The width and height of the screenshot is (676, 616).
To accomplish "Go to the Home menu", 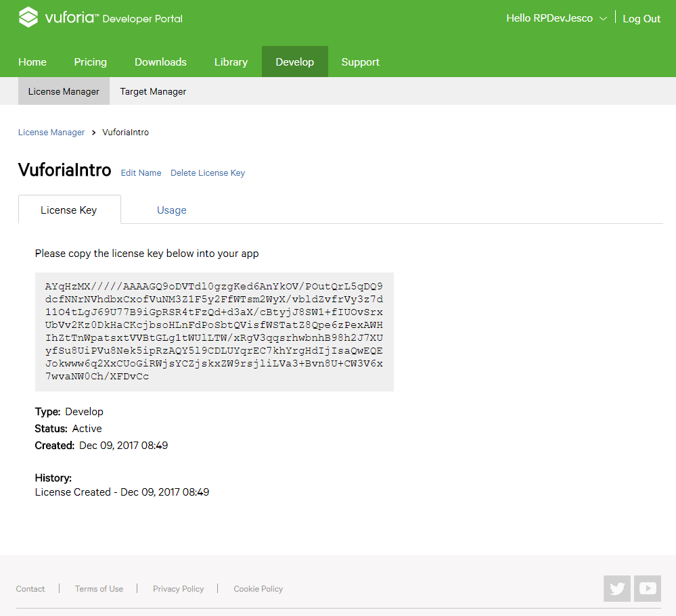I will click(32, 62).
